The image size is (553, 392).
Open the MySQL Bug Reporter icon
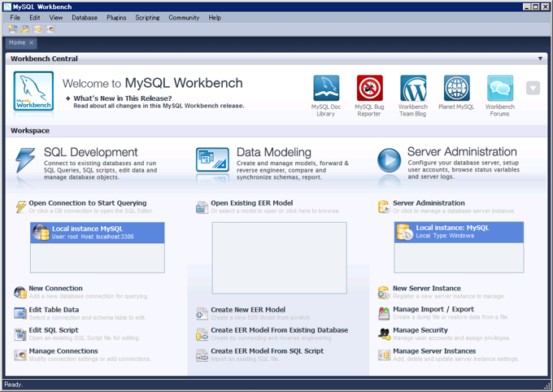369,88
